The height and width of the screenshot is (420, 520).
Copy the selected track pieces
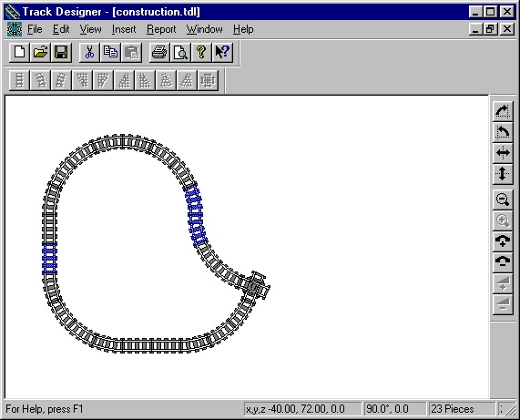[x=110, y=53]
